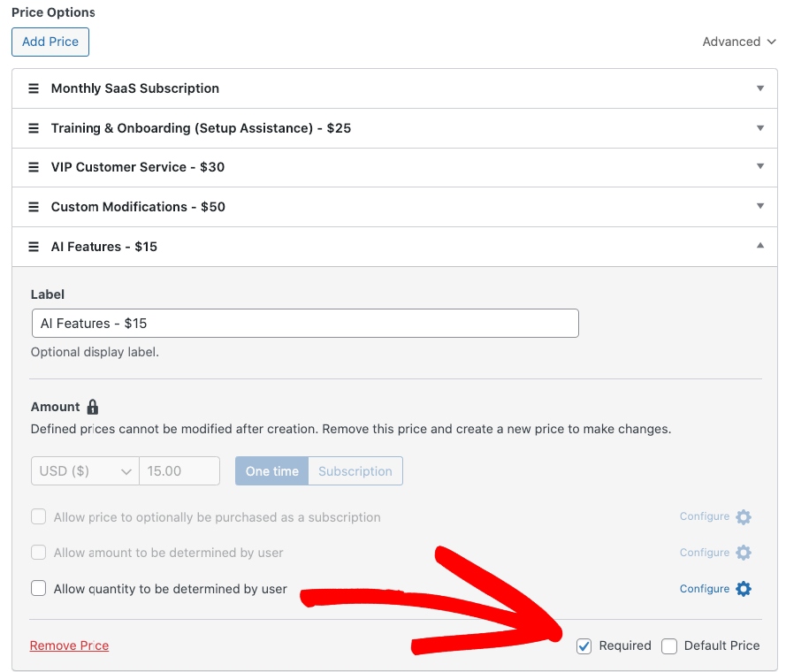The image size is (786, 672).
Task: Click drag handle beside Custom Modifications row
Action: 34,207
